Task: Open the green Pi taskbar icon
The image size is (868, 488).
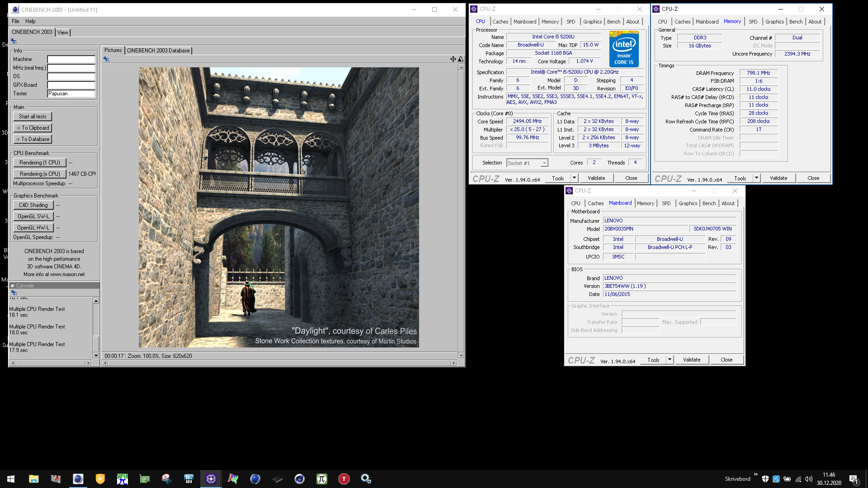Action: coord(322,479)
